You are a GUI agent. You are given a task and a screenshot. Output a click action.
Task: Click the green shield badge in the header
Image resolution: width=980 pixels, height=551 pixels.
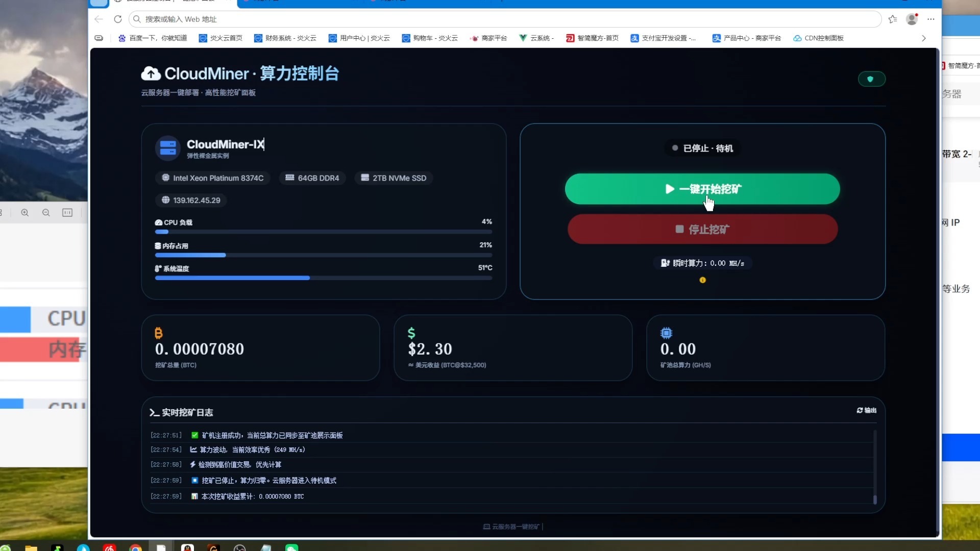871,79
